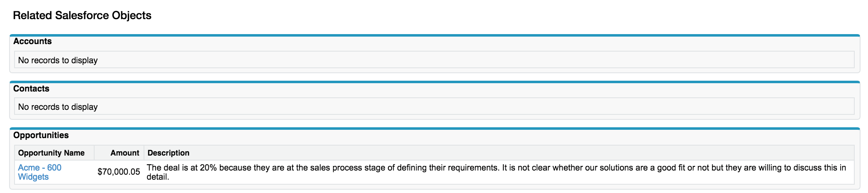Click the Amount column header
This screenshot has height=193, width=868.
124,153
